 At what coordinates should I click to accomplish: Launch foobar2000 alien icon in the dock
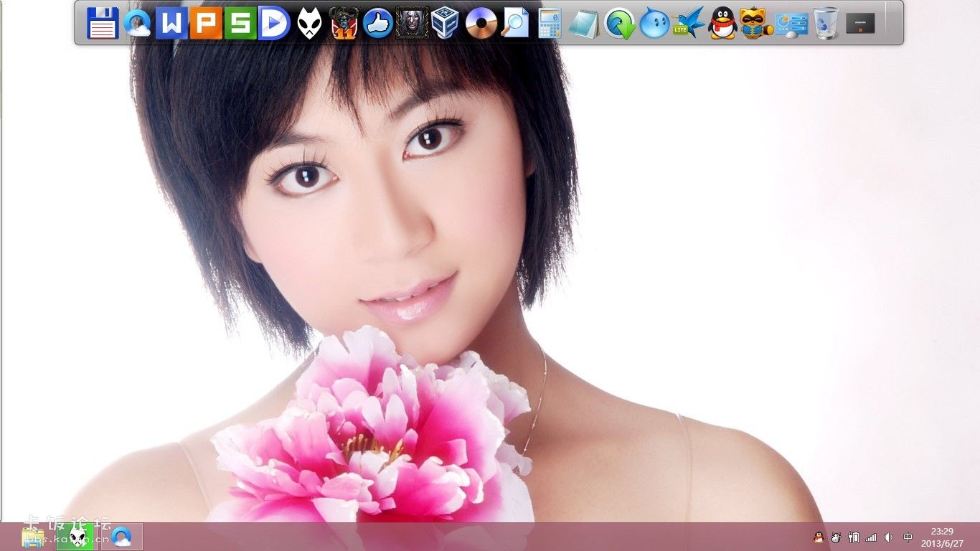point(309,23)
